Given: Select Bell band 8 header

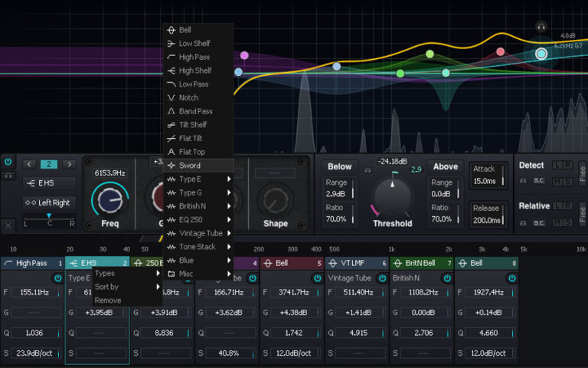Looking at the screenshot, I should tap(486, 263).
